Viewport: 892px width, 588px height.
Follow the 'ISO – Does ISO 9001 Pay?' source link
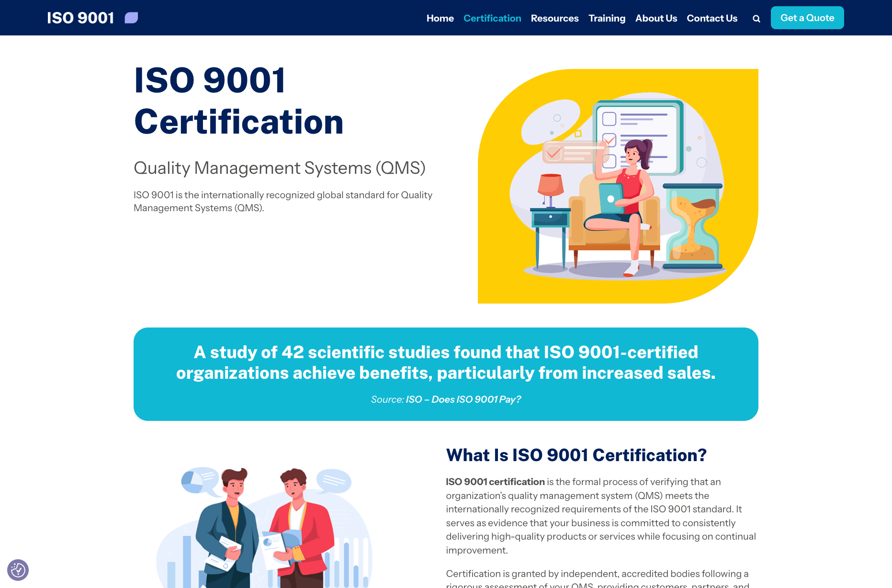pos(463,399)
